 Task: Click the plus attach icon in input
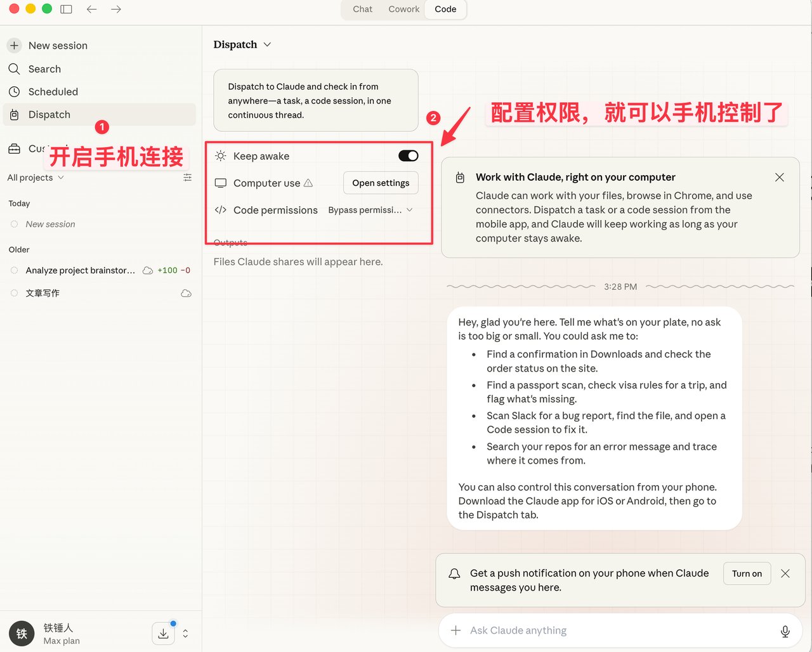coord(455,630)
